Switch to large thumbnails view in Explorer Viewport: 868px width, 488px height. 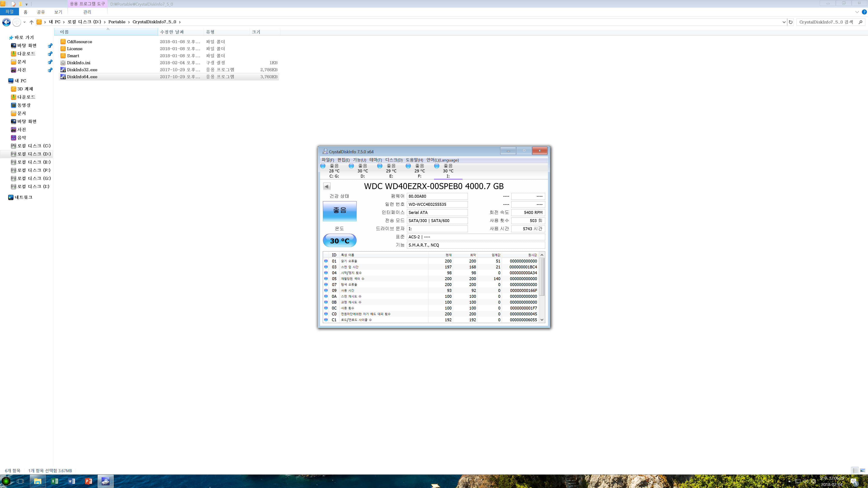click(x=863, y=470)
